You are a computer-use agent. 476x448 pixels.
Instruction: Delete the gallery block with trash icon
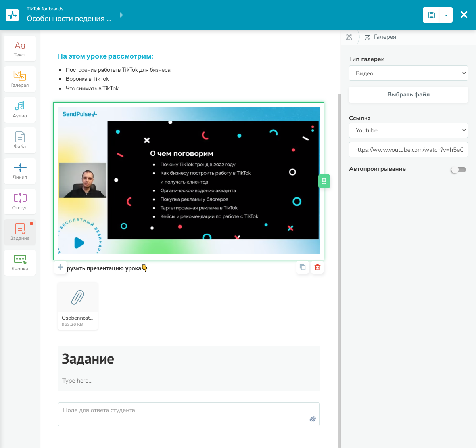[317, 267]
